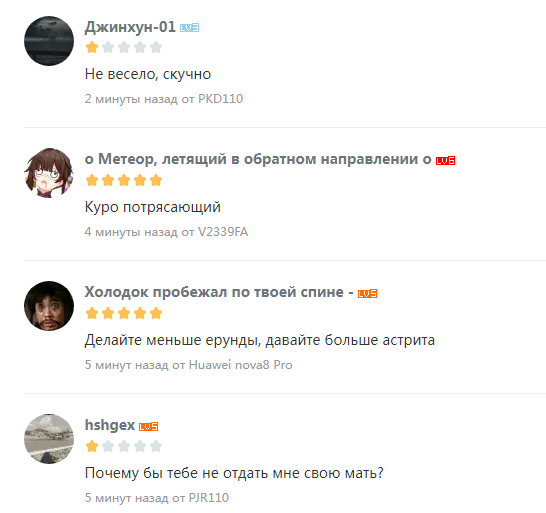Open the hshgex username link
The width and height of the screenshot is (546, 513).
[110, 425]
